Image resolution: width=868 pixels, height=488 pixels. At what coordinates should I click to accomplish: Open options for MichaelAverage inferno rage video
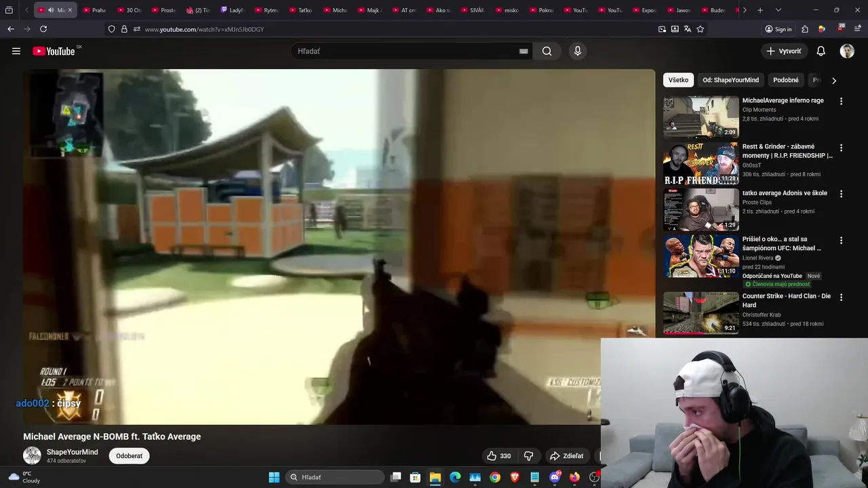842,101
